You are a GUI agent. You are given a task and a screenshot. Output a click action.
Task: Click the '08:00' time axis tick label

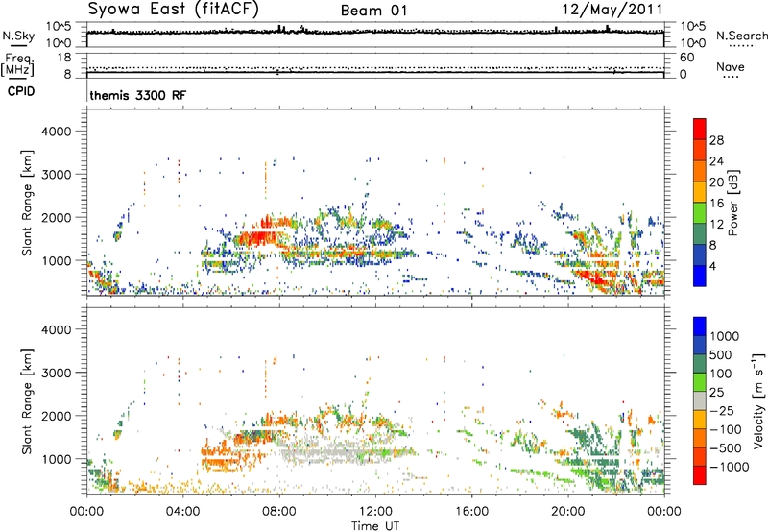coord(279,512)
